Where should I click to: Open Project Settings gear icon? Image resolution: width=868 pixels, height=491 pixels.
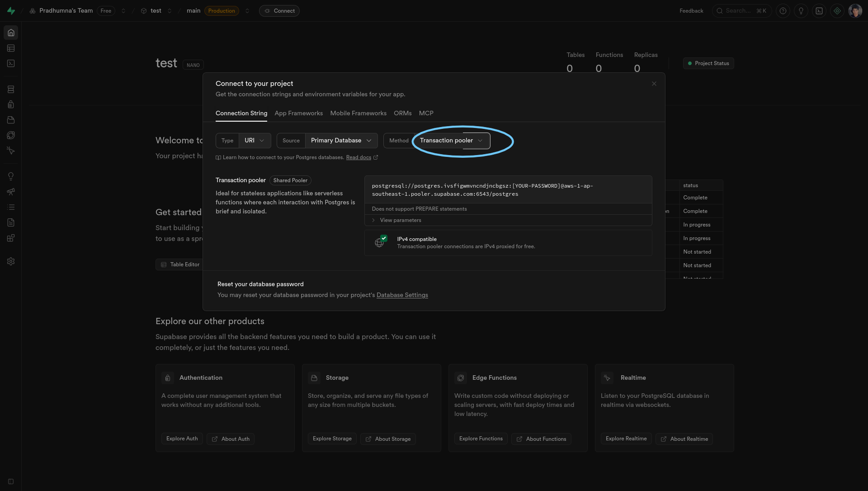point(11,261)
